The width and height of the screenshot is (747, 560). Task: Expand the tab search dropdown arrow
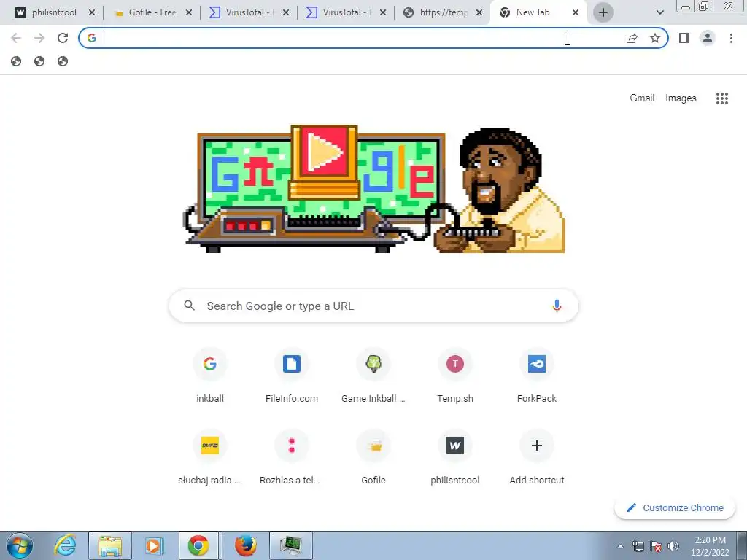click(659, 13)
